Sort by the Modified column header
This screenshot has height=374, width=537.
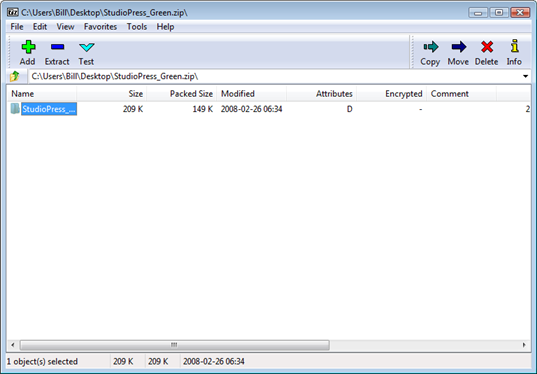pos(251,94)
